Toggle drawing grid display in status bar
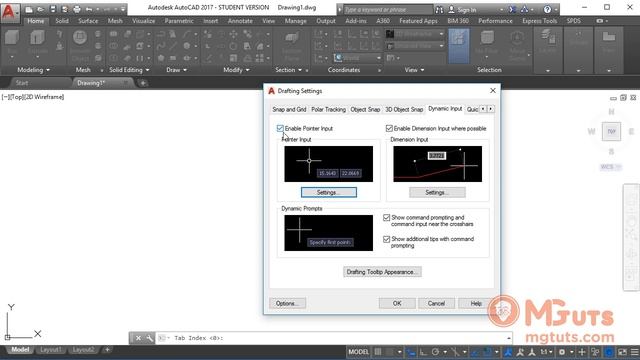This screenshot has width=640, height=360. click(x=378, y=352)
